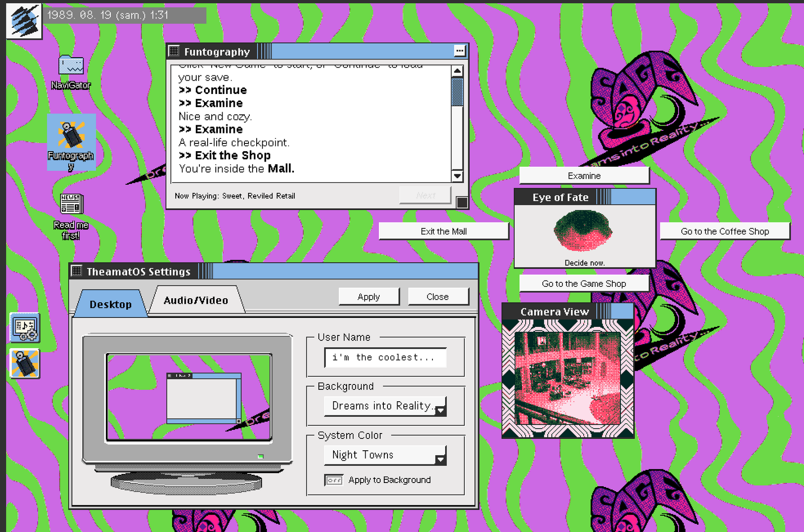Click the scroll-down arrow in the Funtography window
The width and height of the screenshot is (804, 532).
[x=457, y=176]
